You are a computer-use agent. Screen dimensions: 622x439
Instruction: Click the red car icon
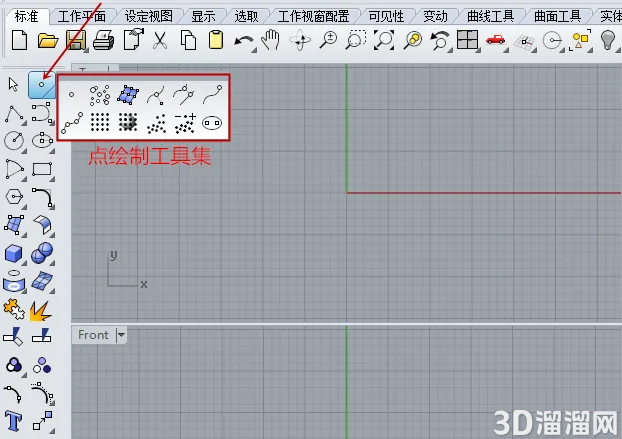click(x=495, y=40)
